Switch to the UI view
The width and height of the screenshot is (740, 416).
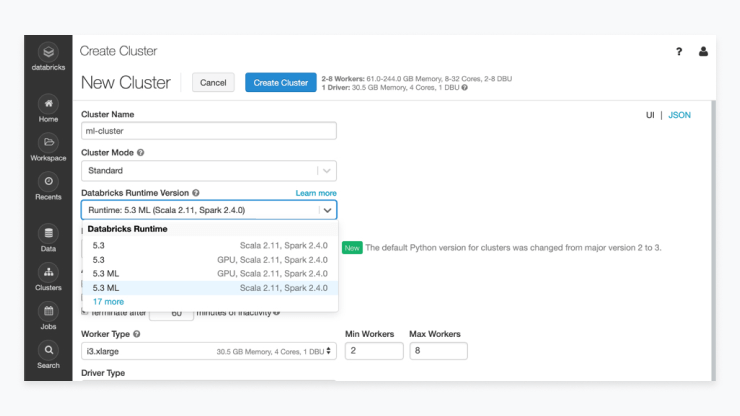(650, 115)
